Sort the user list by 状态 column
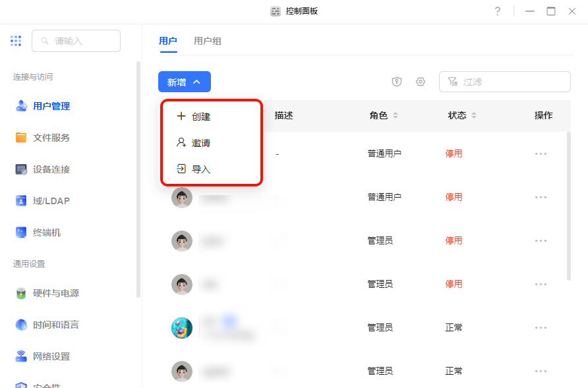This screenshot has width=588, height=388. click(x=461, y=115)
